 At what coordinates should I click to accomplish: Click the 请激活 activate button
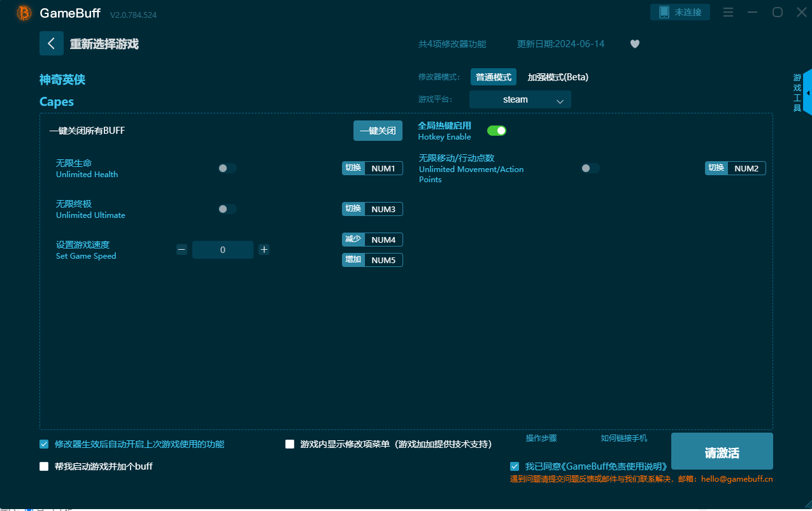click(722, 453)
